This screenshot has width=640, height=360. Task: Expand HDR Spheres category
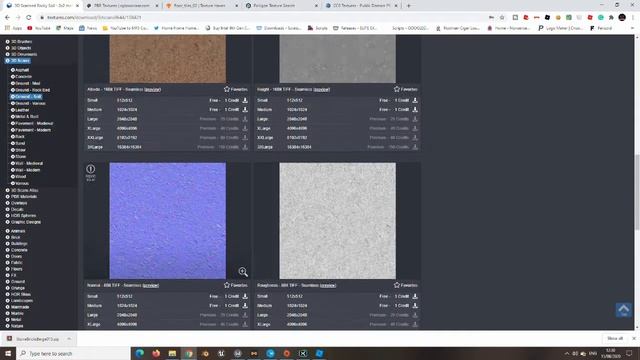8,216
